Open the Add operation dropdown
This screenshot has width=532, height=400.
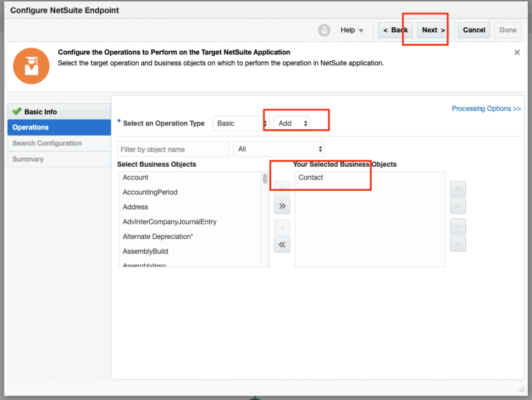pyautogui.click(x=293, y=123)
